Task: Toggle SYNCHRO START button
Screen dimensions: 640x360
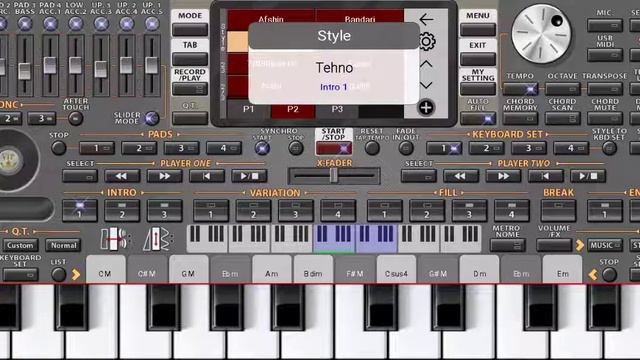Action: [x=262, y=148]
